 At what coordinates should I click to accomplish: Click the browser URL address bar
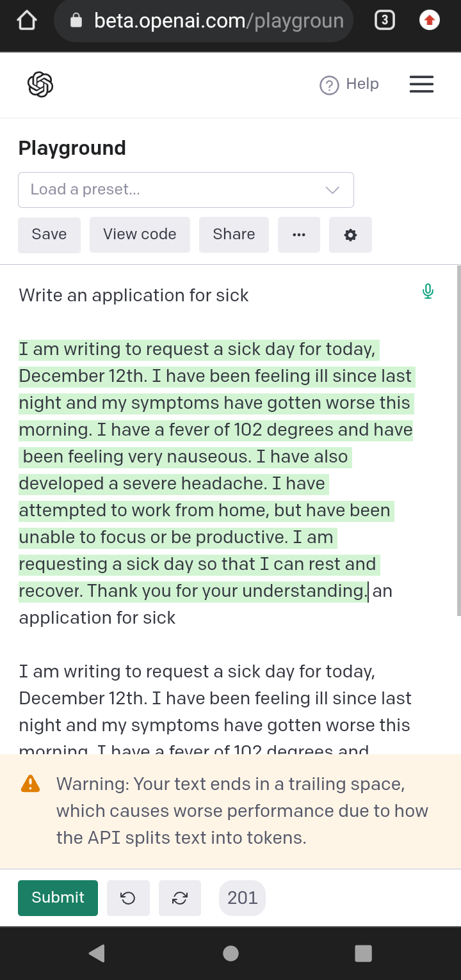click(204, 21)
